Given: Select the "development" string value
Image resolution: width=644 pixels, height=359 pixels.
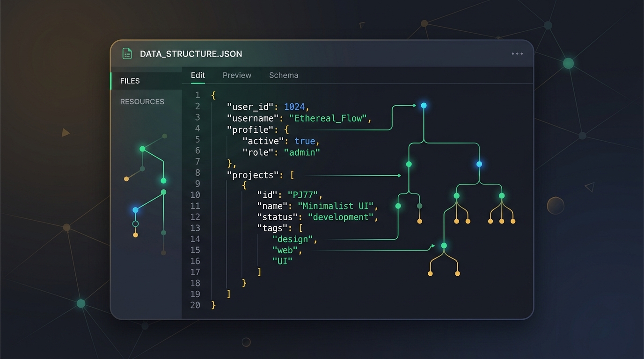Looking at the screenshot, I should [341, 217].
